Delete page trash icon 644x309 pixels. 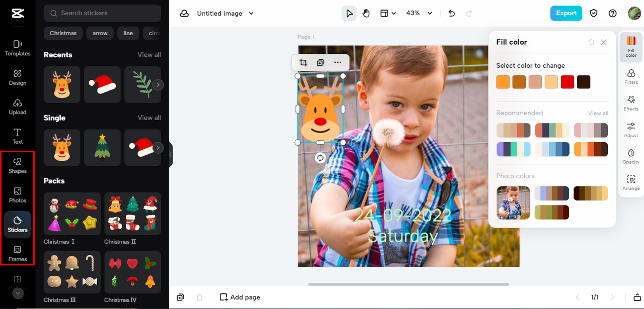point(199,297)
